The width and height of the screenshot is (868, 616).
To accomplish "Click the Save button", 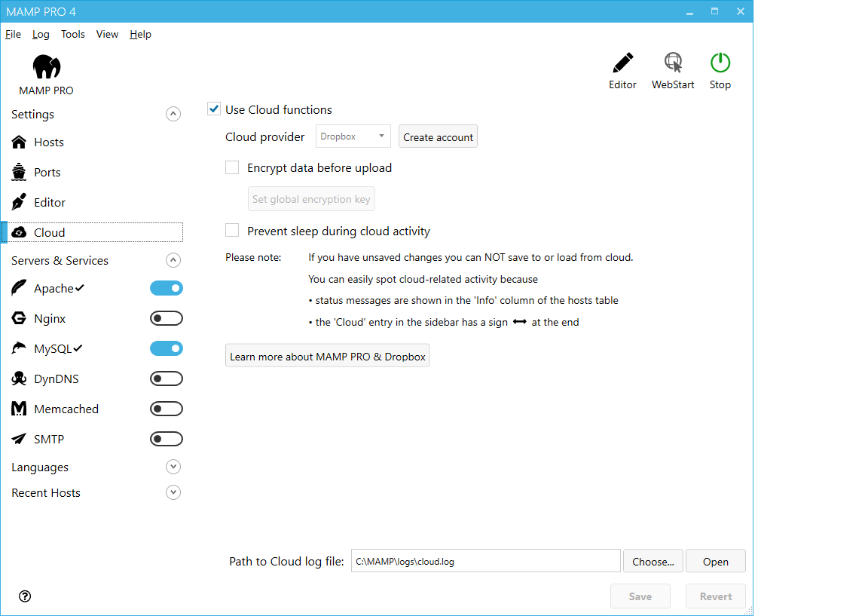I will (x=640, y=596).
